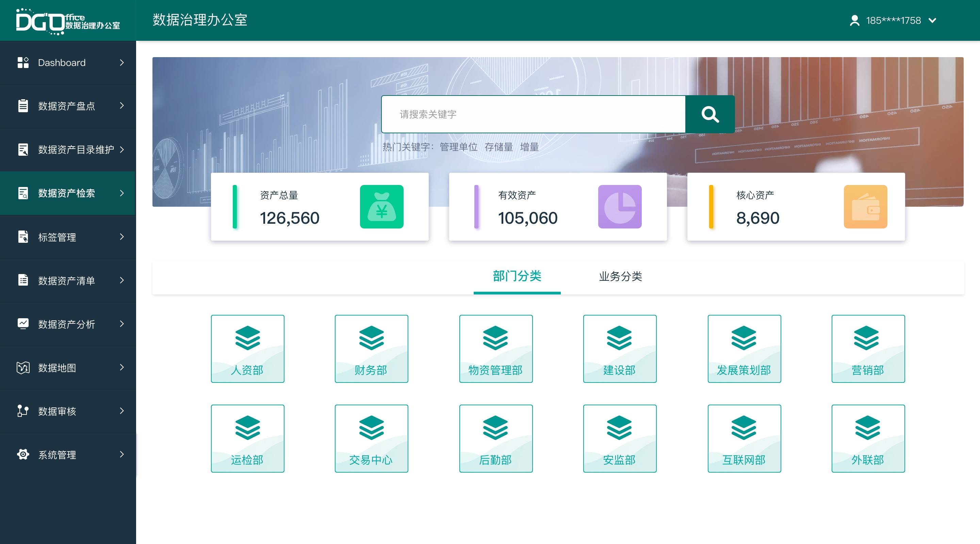Click the hot keyword 存储量
This screenshot has height=544, width=980.
(x=499, y=147)
